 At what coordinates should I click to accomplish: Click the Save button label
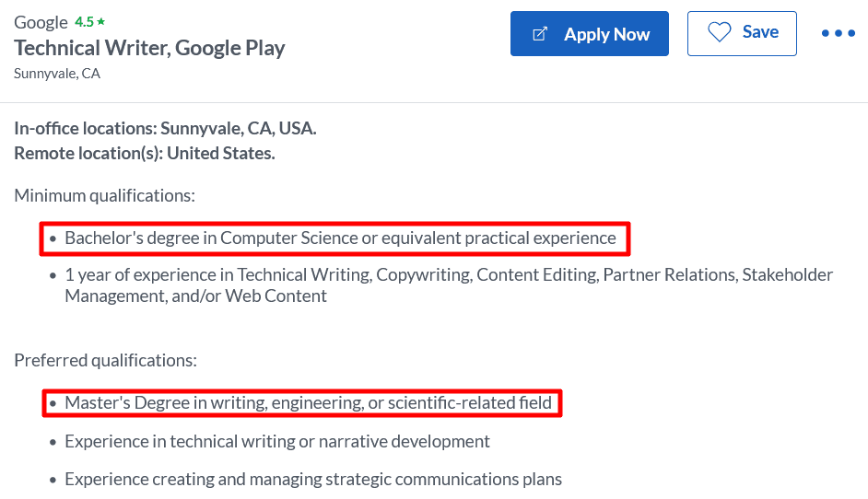coord(760,32)
